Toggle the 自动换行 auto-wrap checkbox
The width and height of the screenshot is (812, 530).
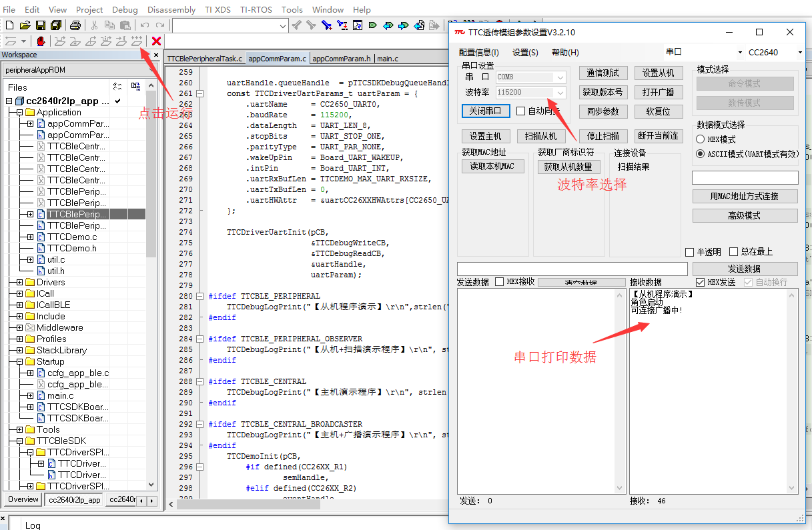point(749,282)
